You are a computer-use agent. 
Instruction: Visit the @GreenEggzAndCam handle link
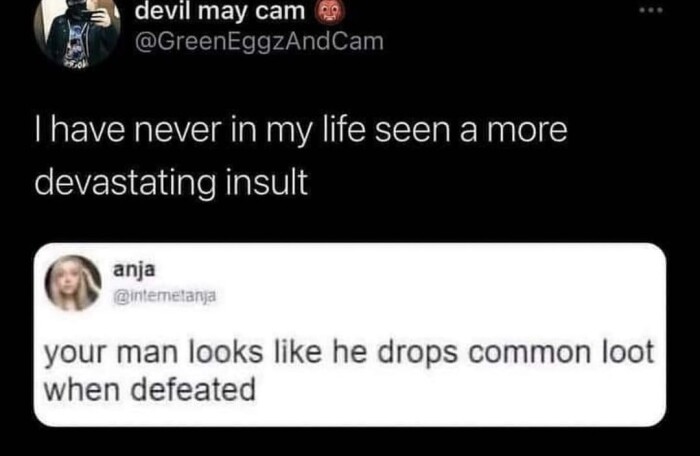click(x=258, y=44)
